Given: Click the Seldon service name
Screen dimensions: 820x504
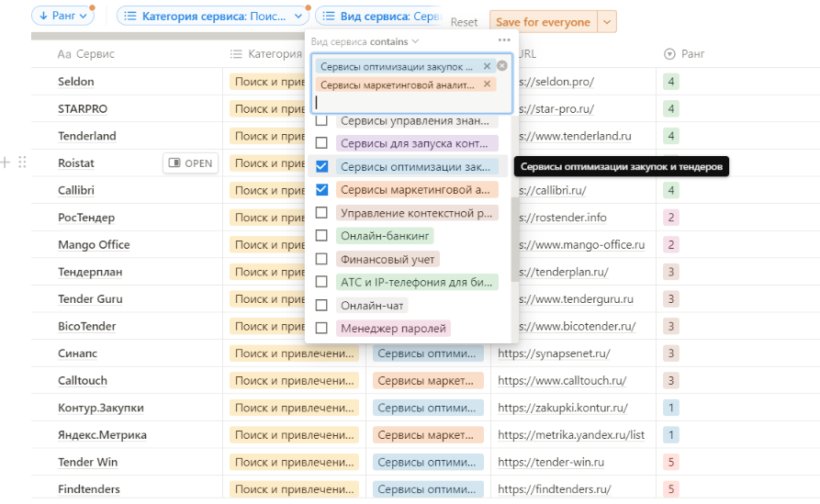Looking at the screenshot, I should [x=76, y=82].
